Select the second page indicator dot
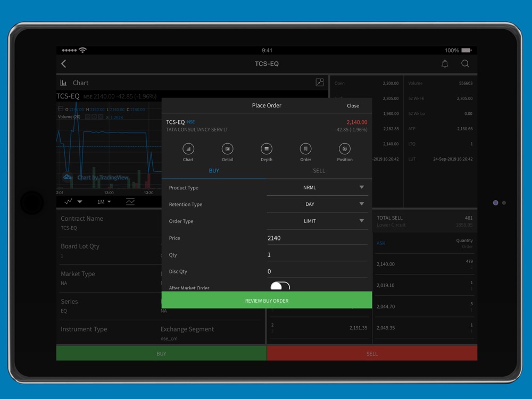Image resolution: width=532 pixels, height=399 pixels. 504,203
